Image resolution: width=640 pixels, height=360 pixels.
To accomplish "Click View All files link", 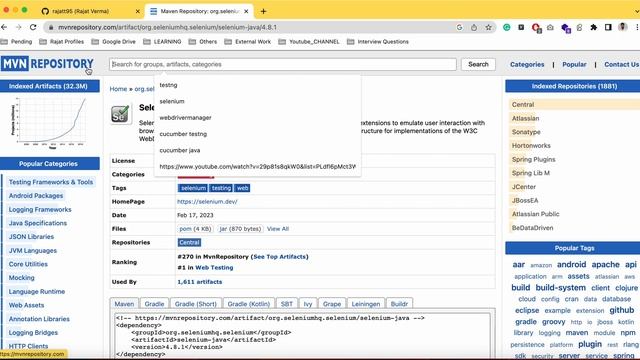I will pyautogui.click(x=278, y=229).
